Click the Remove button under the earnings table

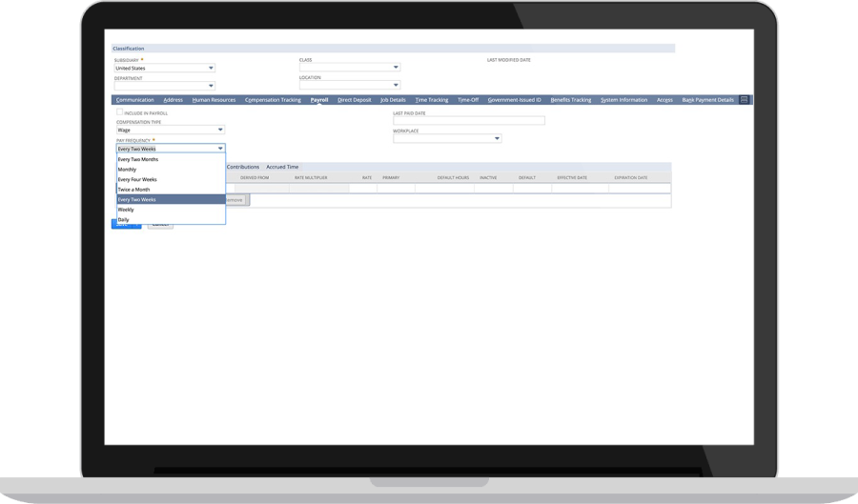click(236, 200)
